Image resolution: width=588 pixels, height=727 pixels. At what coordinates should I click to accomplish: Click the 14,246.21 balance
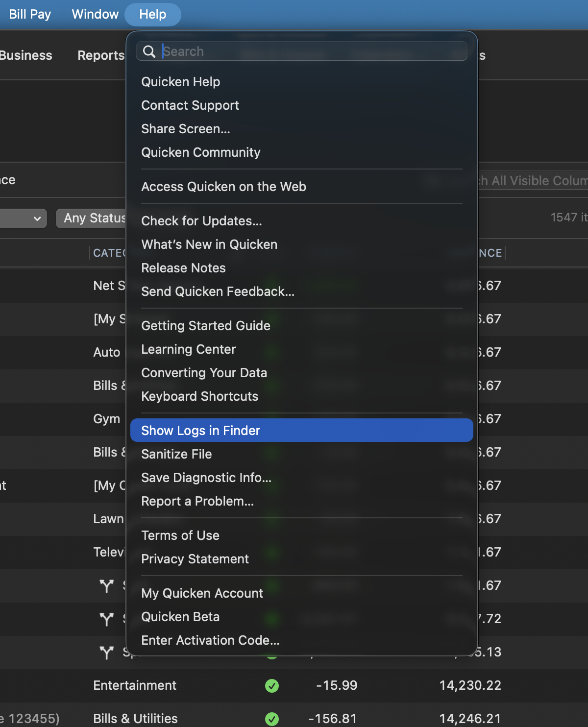470,719
